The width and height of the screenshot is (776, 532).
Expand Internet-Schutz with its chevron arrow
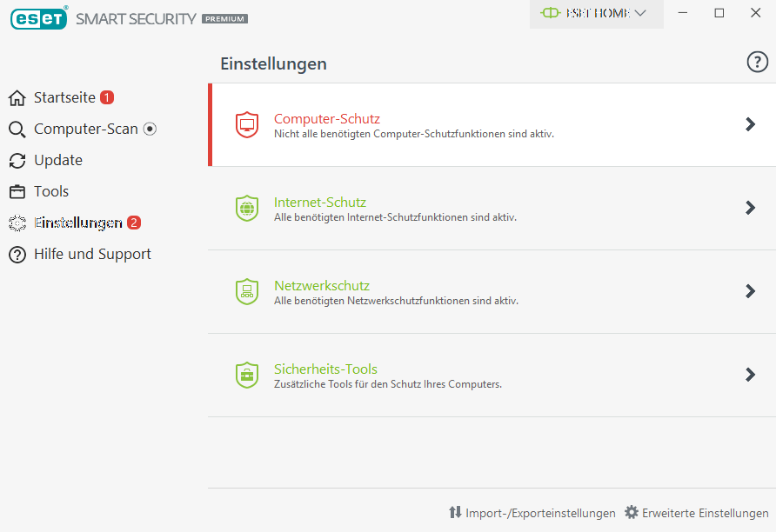(x=750, y=208)
